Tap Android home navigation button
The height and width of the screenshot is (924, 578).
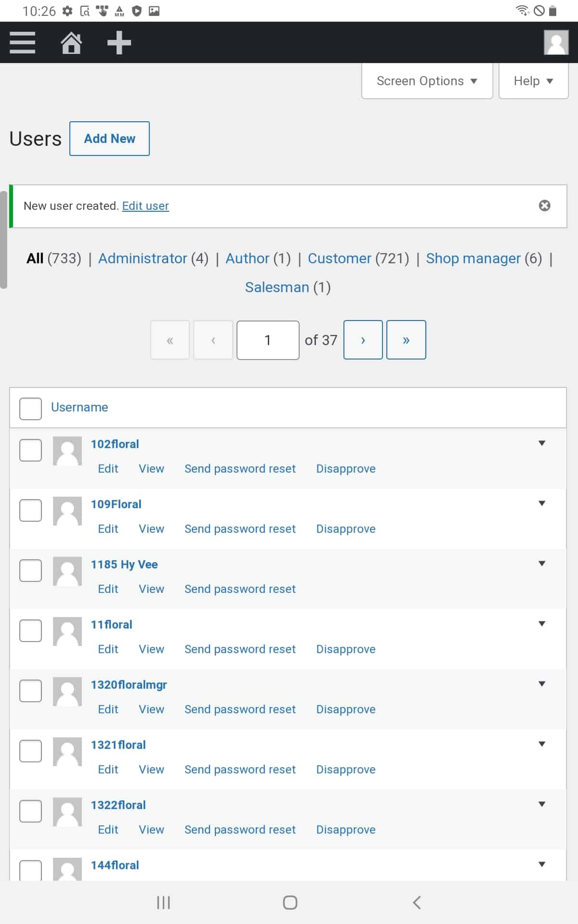tap(290, 902)
